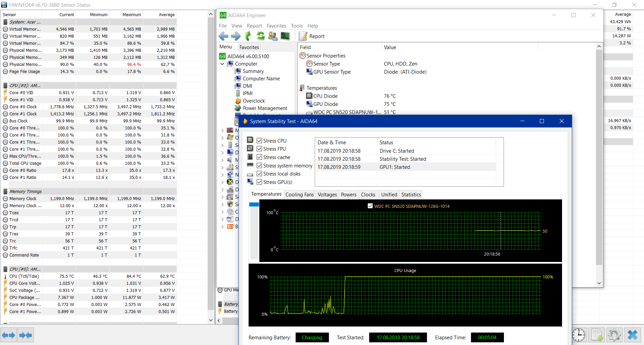Image resolution: width=644 pixels, height=345 pixels.
Task: Open AIDA64 File menu
Action: pyautogui.click(x=223, y=26)
